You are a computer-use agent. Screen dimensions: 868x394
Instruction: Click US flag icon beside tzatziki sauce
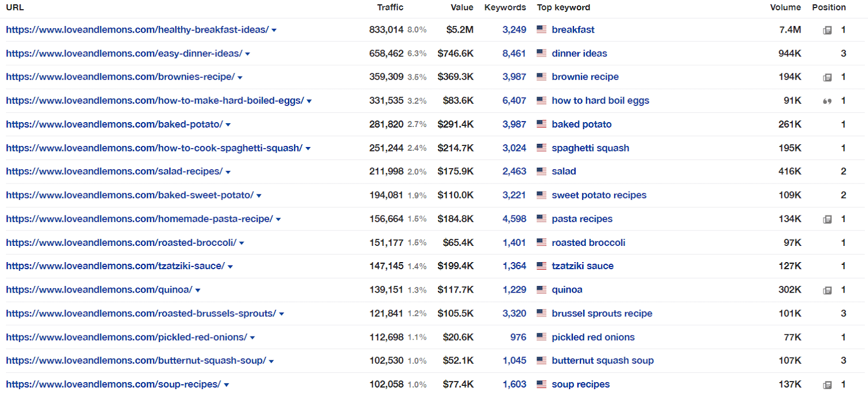click(x=541, y=266)
